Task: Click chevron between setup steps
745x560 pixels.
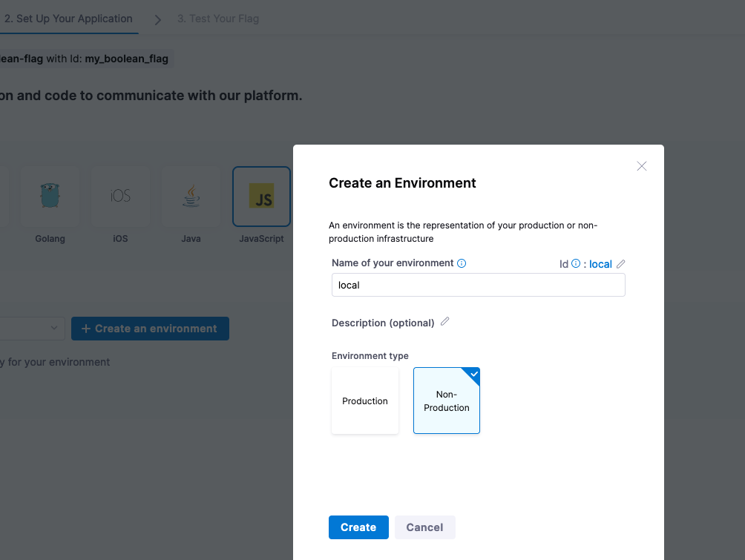Action: pyautogui.click(x=158, y=19)
